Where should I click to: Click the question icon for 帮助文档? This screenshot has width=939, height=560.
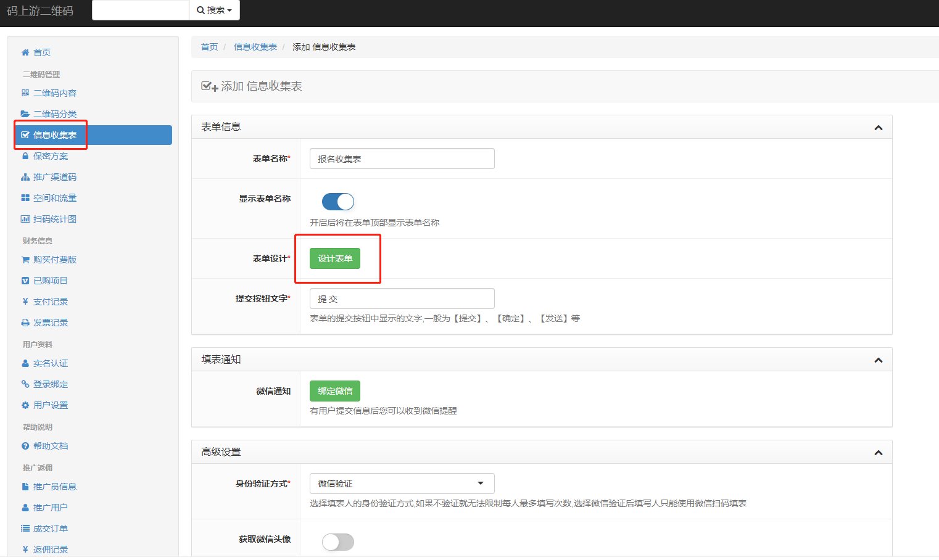pyautogui.click(x=25, y=446)
